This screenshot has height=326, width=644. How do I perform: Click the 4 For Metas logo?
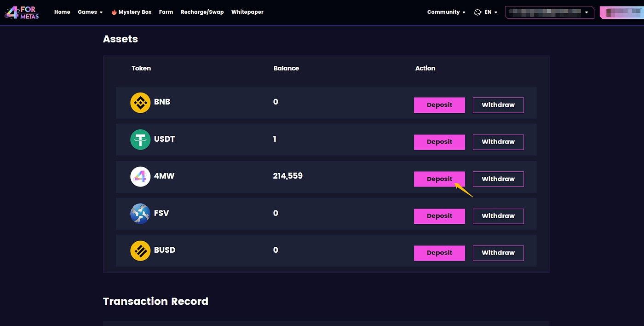point(22,12)
